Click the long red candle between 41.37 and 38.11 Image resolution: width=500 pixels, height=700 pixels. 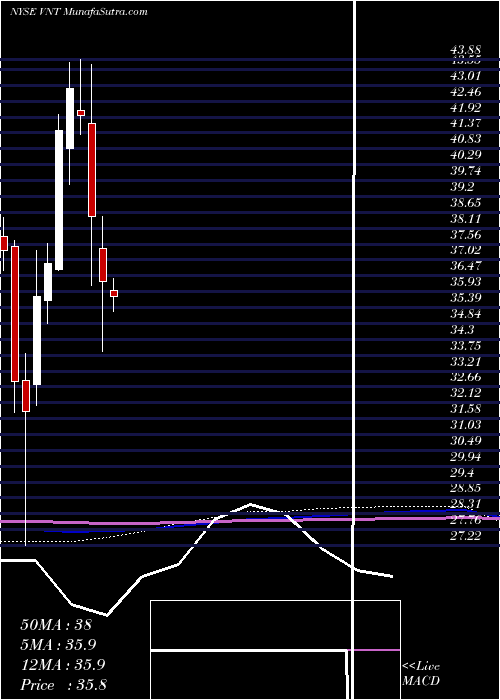tap(92, 170)
